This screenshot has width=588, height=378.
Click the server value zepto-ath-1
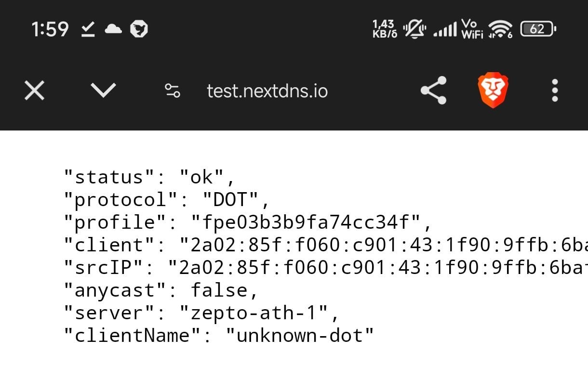[x=254, y=313]
